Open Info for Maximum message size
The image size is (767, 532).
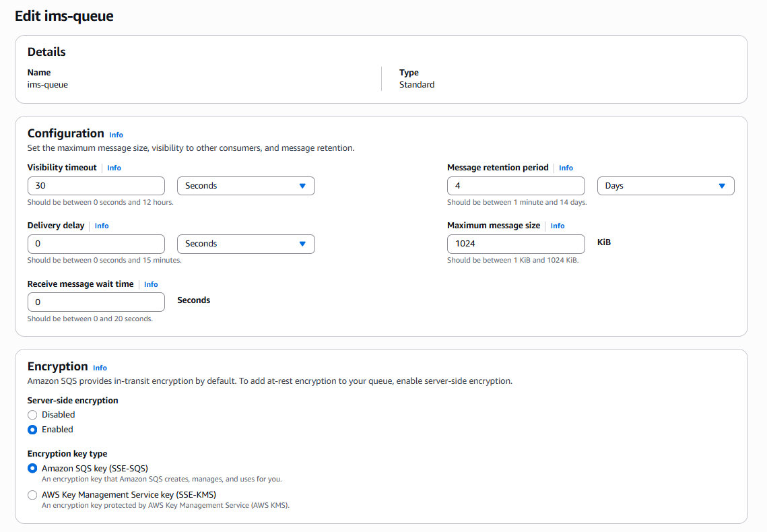tap(557, 226)
